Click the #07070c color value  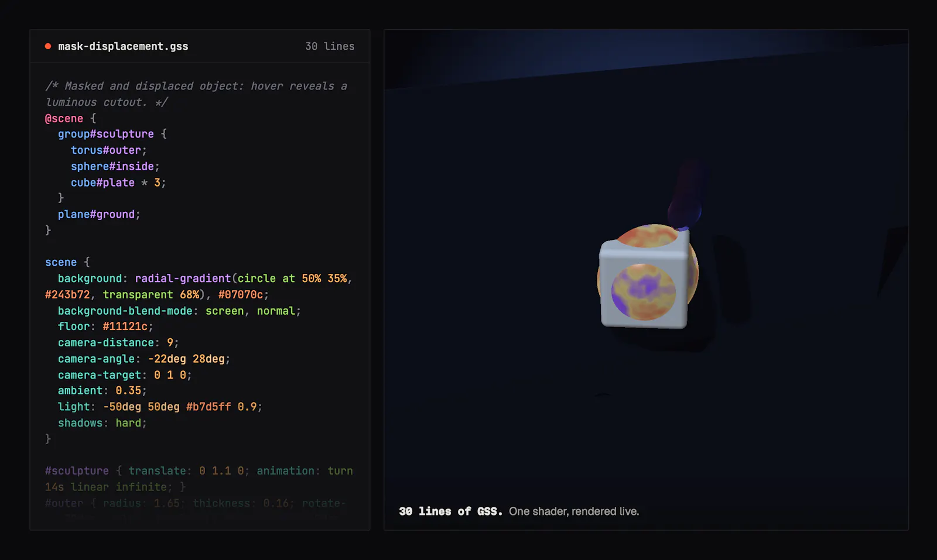[x=241, y=294]
